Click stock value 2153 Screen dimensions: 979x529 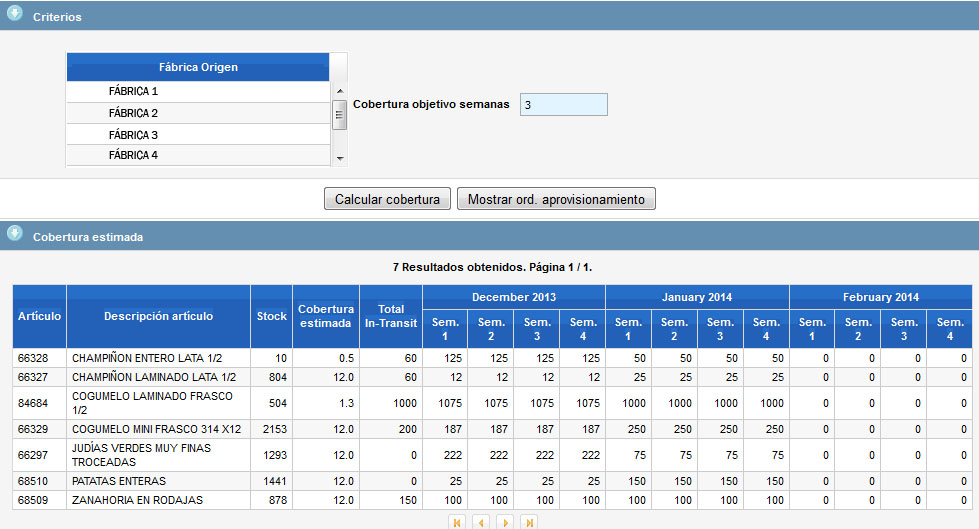tap(275, 429)
